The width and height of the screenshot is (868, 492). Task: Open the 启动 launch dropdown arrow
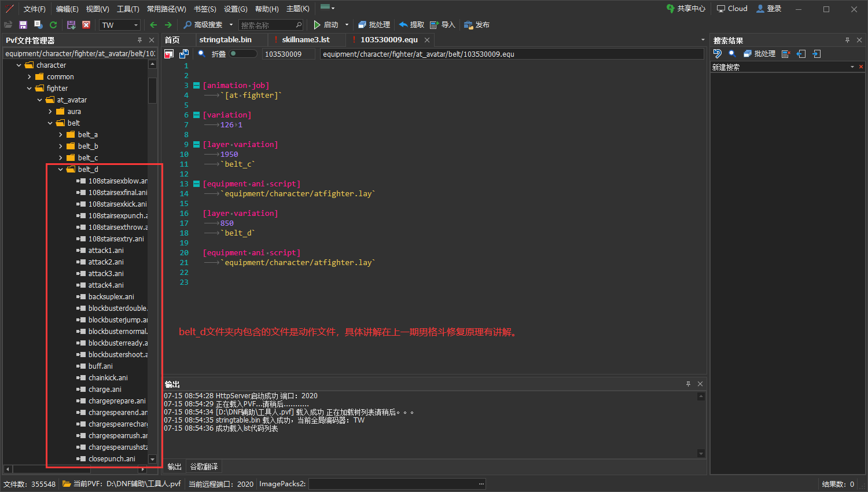coord(347,25)
